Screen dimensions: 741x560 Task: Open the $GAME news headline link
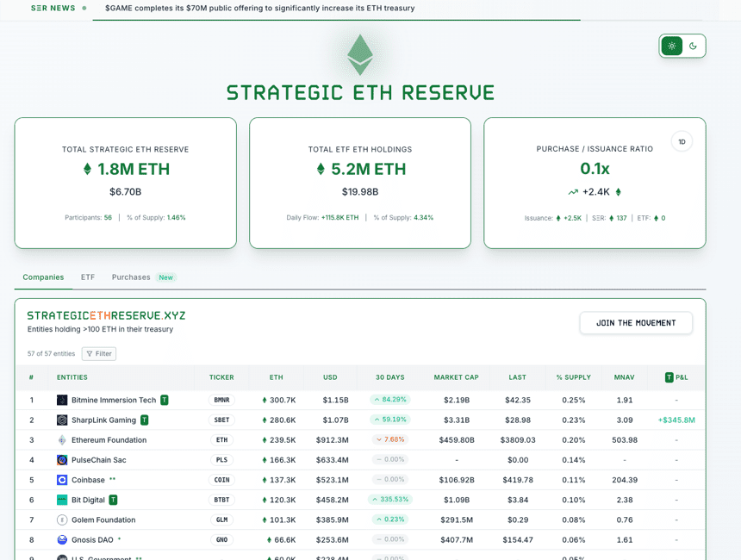click(259, 9)
